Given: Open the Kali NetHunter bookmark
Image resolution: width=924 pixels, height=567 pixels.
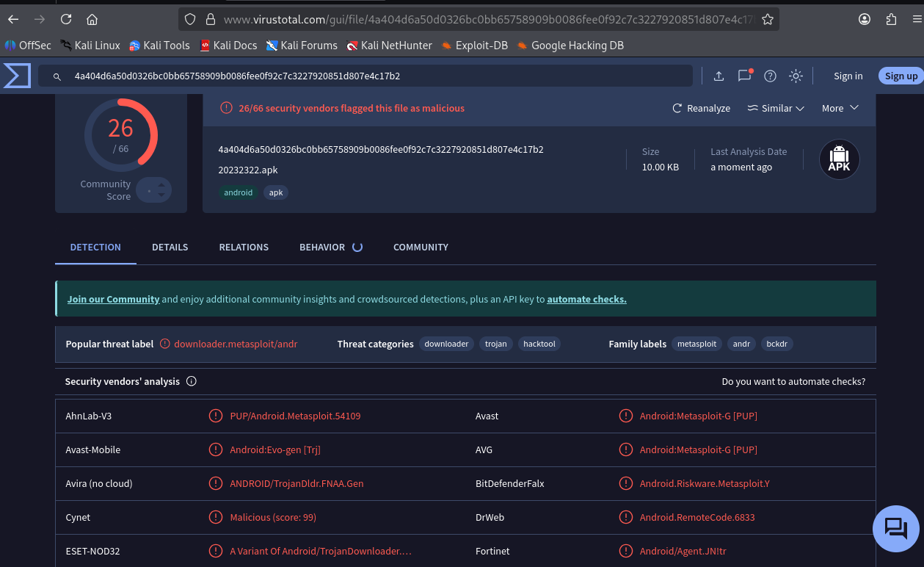Looking at the screenshot, I should 390,46.
